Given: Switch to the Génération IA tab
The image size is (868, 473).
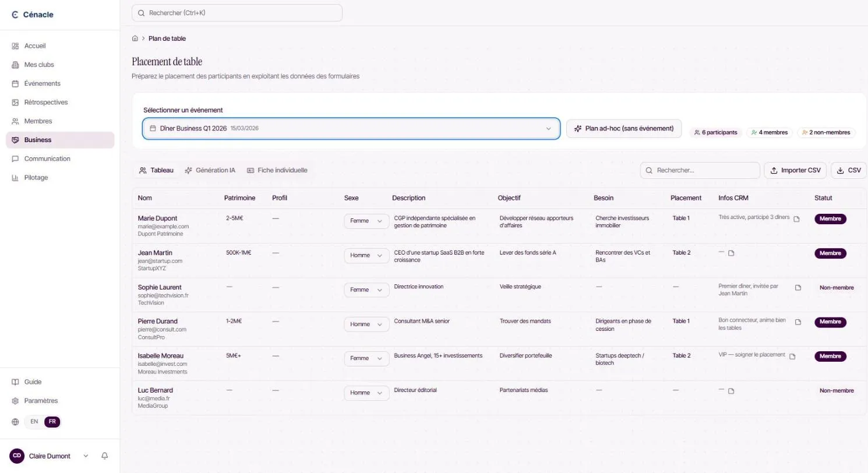Looking at the screenshot, I should [210, 171].
